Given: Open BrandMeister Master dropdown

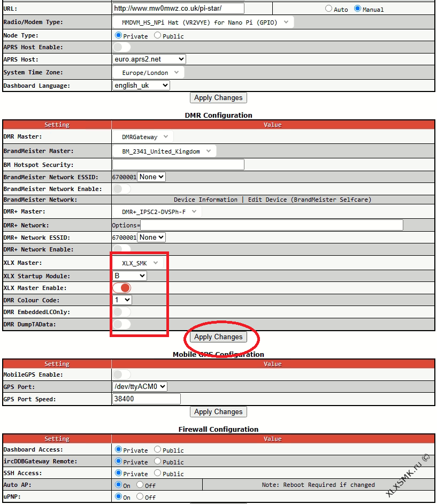Looking at the screenshot, I should click(x=165, y=151).
